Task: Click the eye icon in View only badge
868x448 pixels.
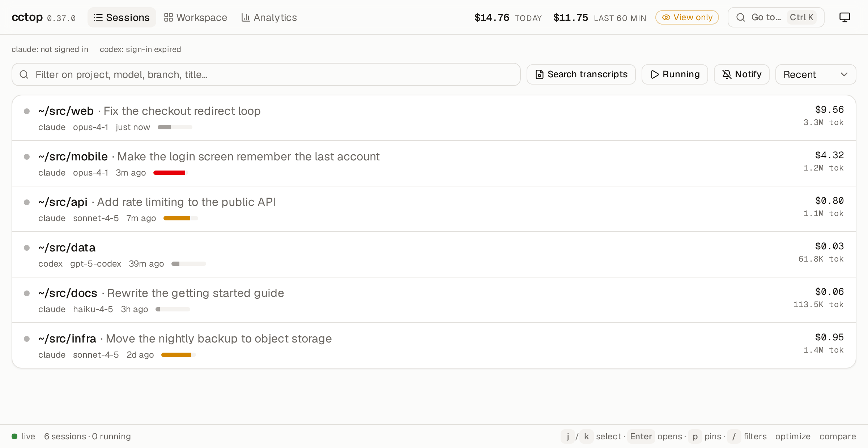Action: (666, 17)
